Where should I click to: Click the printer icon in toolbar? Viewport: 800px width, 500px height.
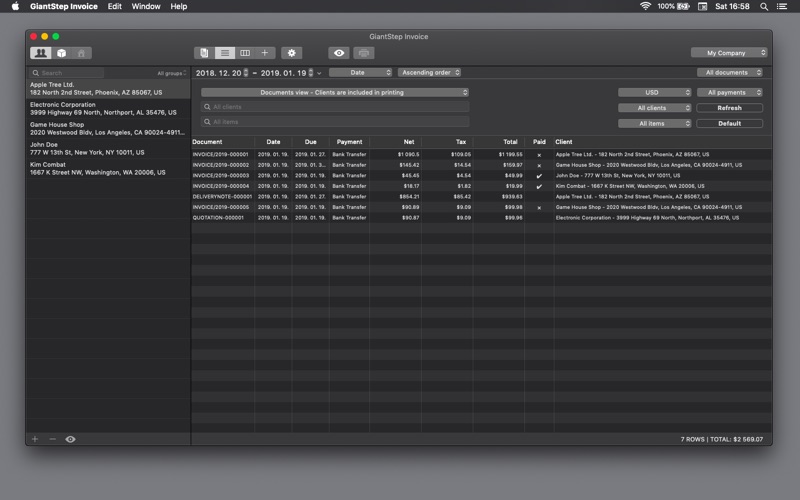pos(364,53)
